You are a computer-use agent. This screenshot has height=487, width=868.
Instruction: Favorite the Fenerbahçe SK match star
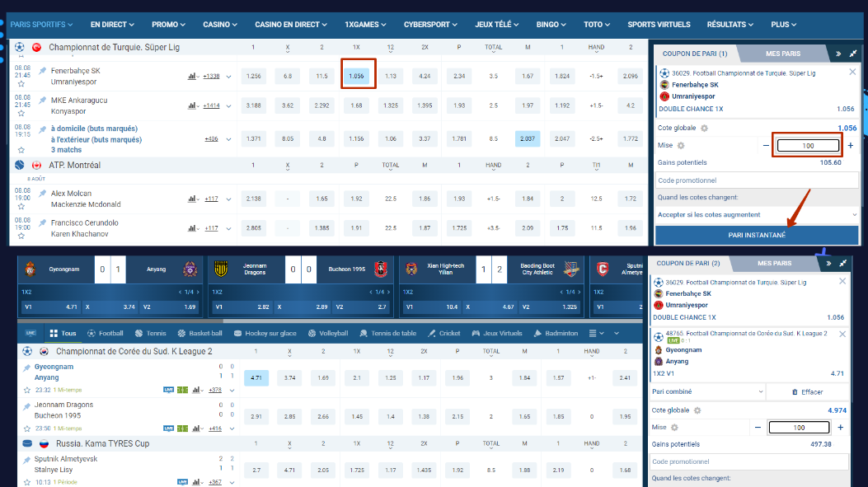coord(21,84)
